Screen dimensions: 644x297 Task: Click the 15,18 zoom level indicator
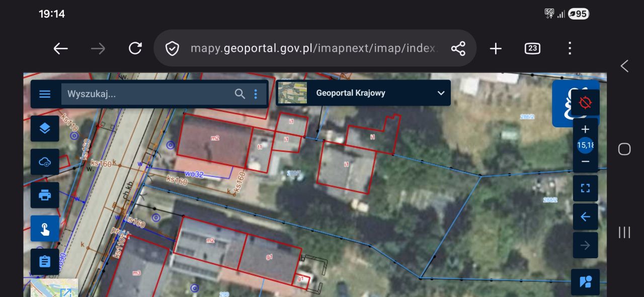coord(585,145)
